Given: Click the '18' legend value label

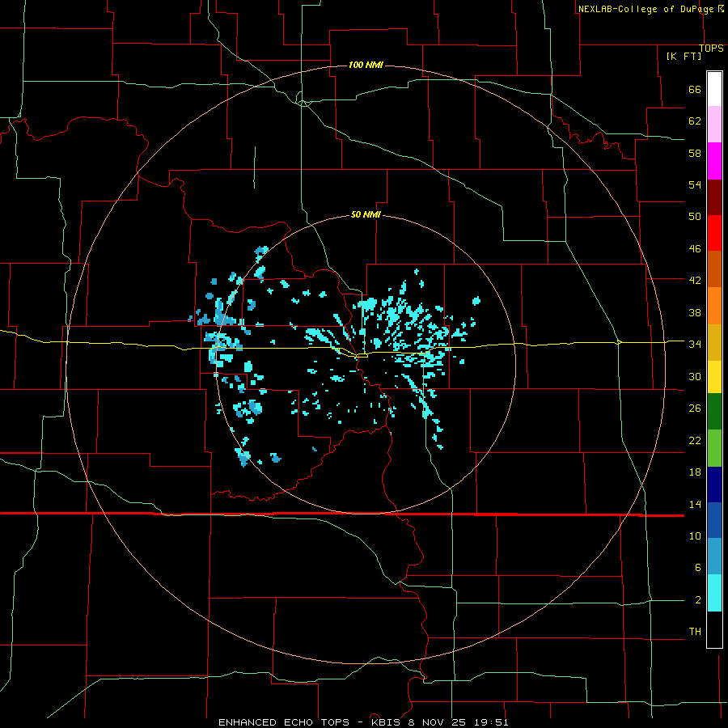Looking at the screenshot, I should [x=695, y=472].
